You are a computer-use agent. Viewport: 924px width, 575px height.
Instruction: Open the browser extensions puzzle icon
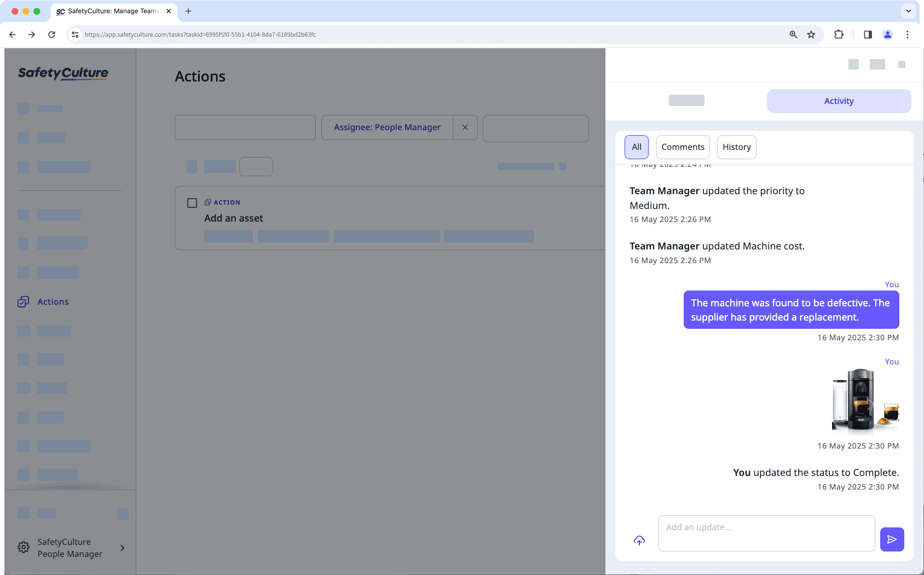[x=839, y=34]
